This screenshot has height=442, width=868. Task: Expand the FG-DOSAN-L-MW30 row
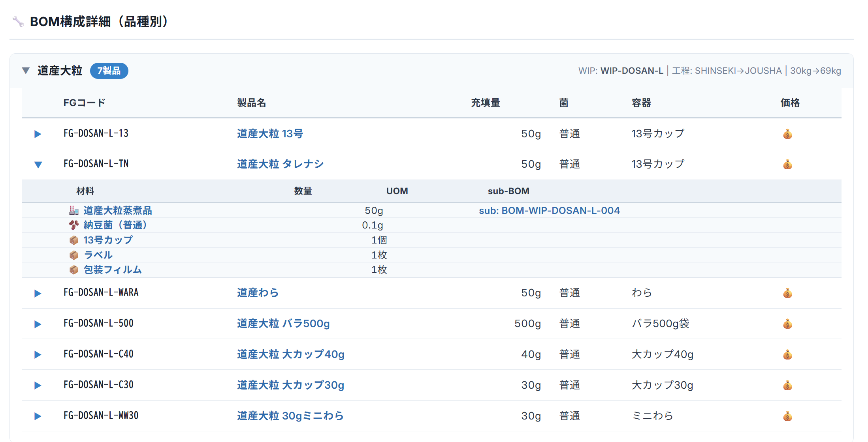tap(38, 416)
